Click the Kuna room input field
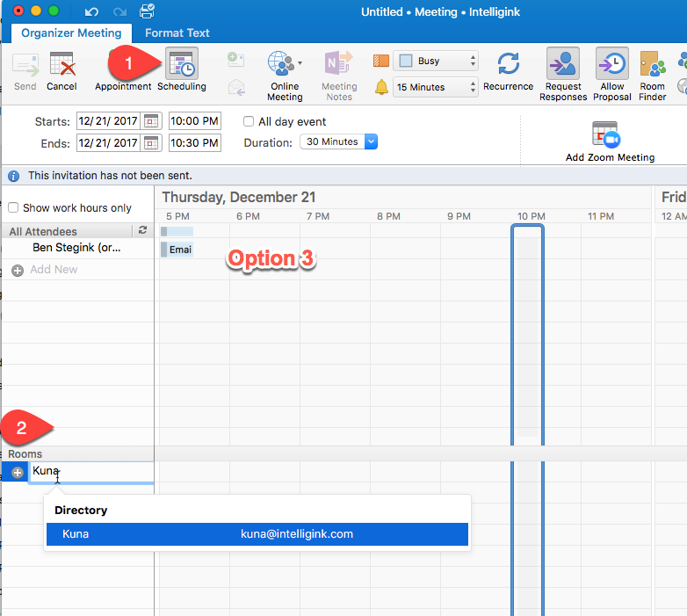This screenshot has height=616, width=687. [91, 472]
